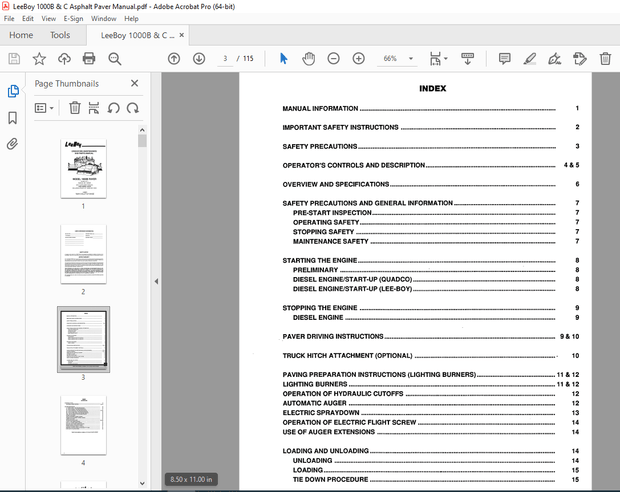Viewport: 620px width, 492px height.
Task: Click the thumbnails scrollbar thumb
Action: pos(142,141)
